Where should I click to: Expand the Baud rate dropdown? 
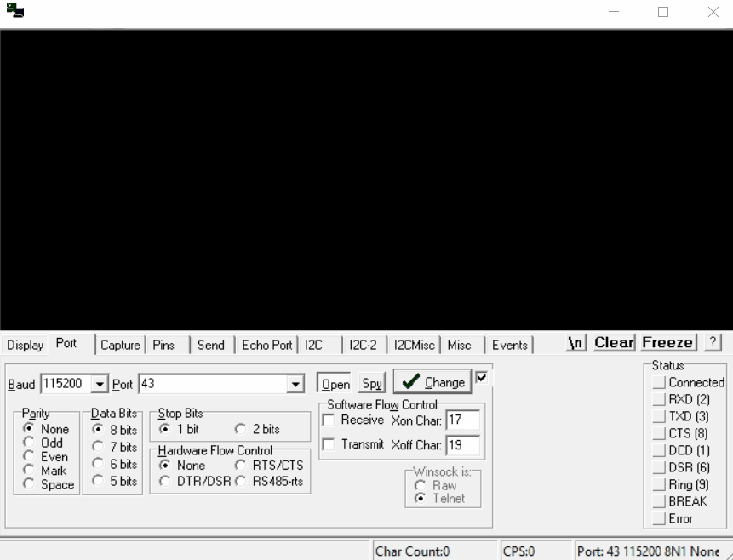(100, 384)
